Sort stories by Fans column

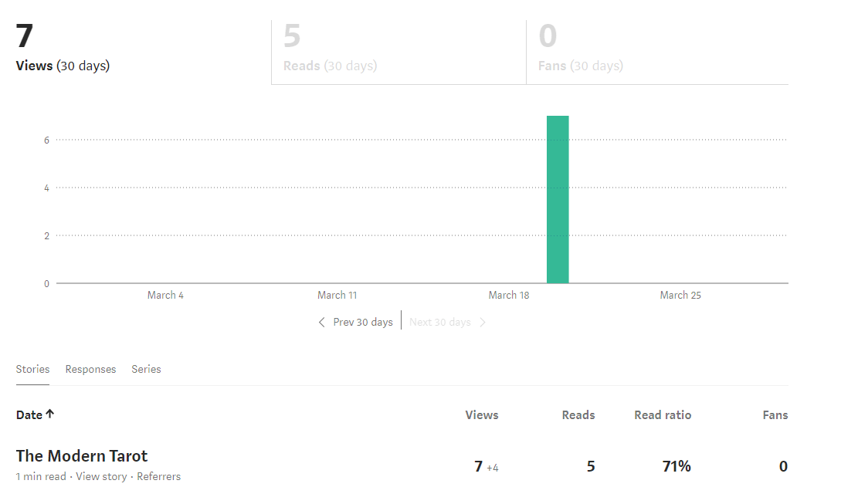pyautogui.click(x=775, y=415)
